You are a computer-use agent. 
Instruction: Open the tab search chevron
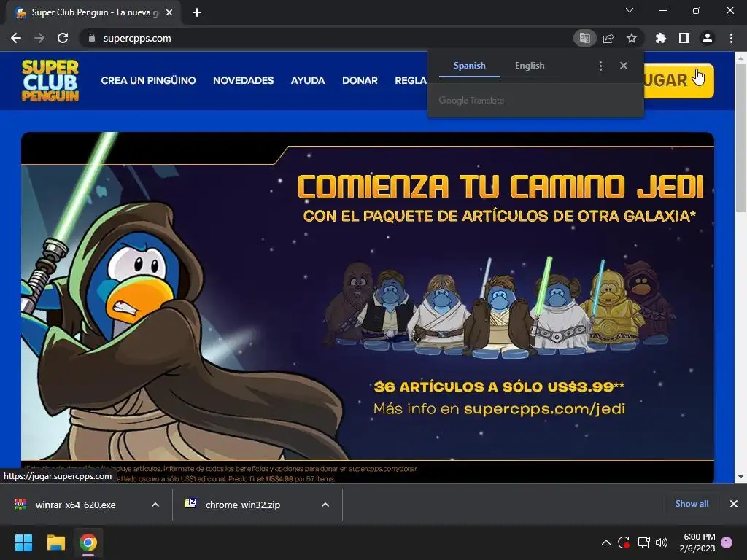tap(630, 10)
